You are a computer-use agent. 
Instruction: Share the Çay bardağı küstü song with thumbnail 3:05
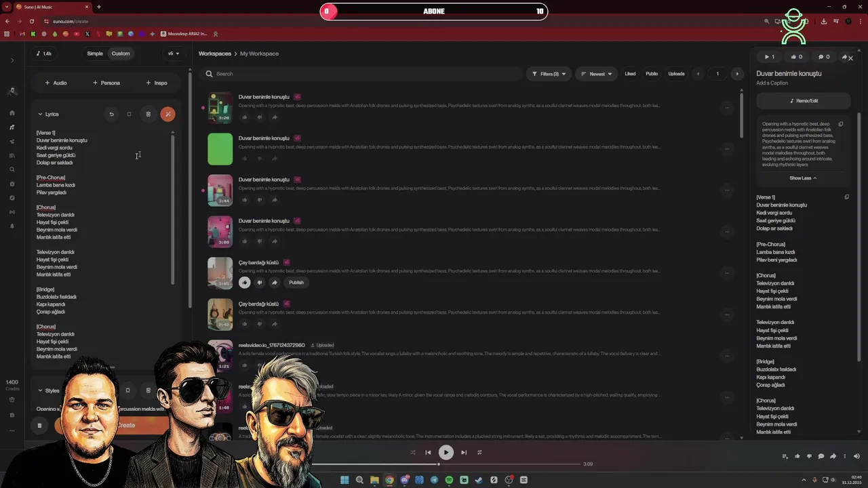pyautogui.click(x=274, y=282)
